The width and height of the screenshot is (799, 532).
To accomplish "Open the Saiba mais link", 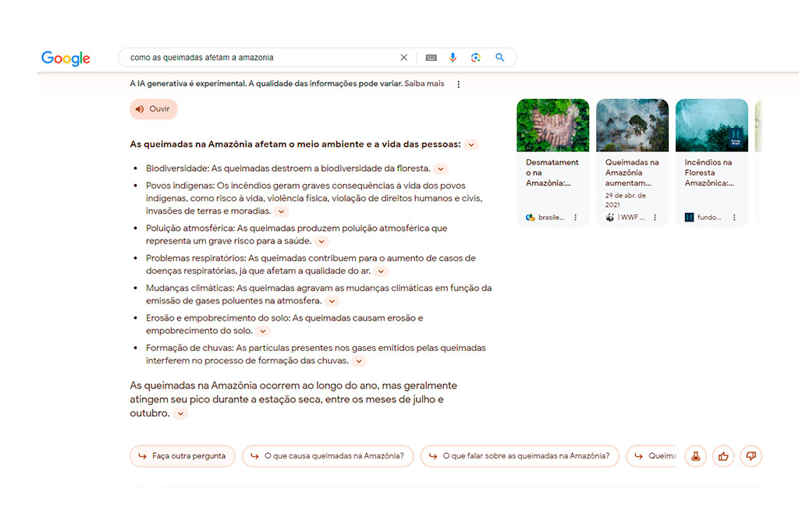I will (x=424, y=83).
